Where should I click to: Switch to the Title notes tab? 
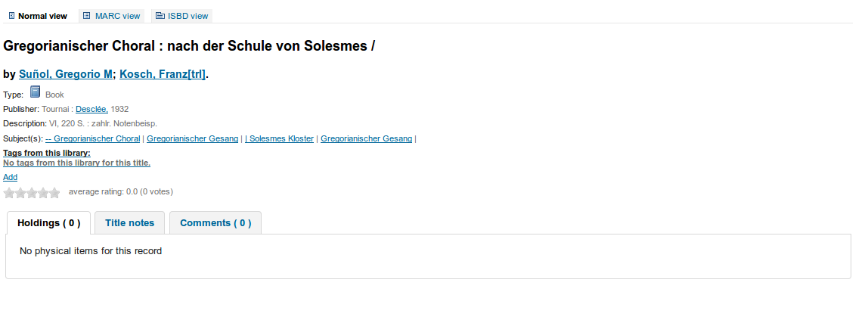129,223
